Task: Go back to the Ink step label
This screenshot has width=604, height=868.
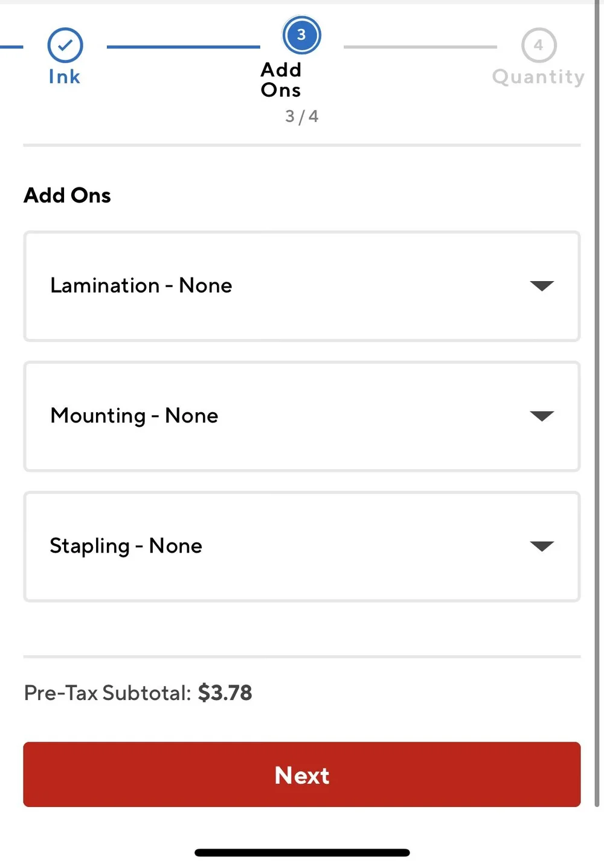Action: click(x=65, y=77)
